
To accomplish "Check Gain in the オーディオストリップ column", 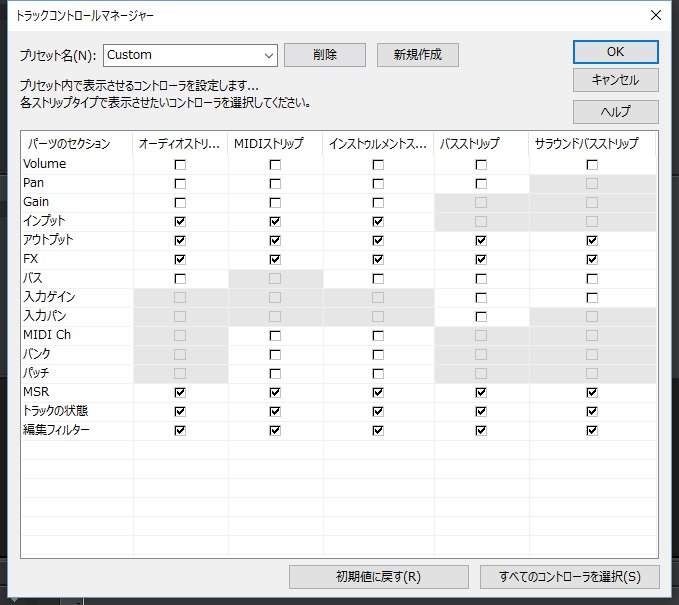I will tap(180, 202).
